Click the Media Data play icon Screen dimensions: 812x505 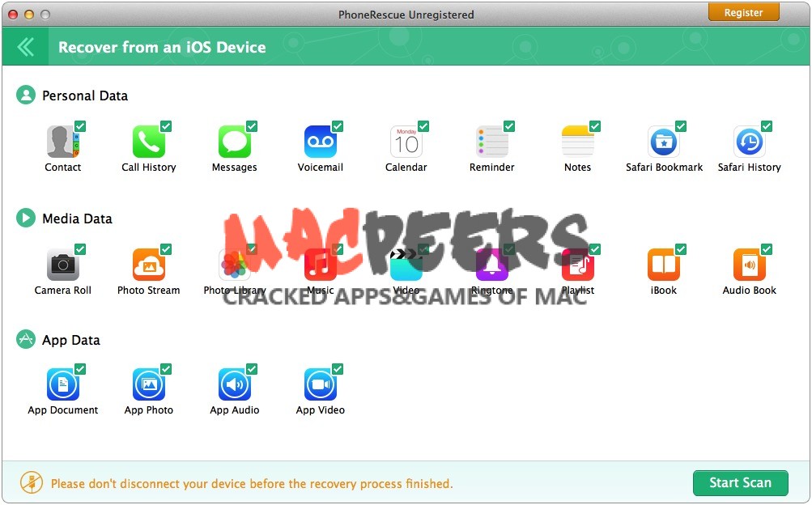coord(26,218)
